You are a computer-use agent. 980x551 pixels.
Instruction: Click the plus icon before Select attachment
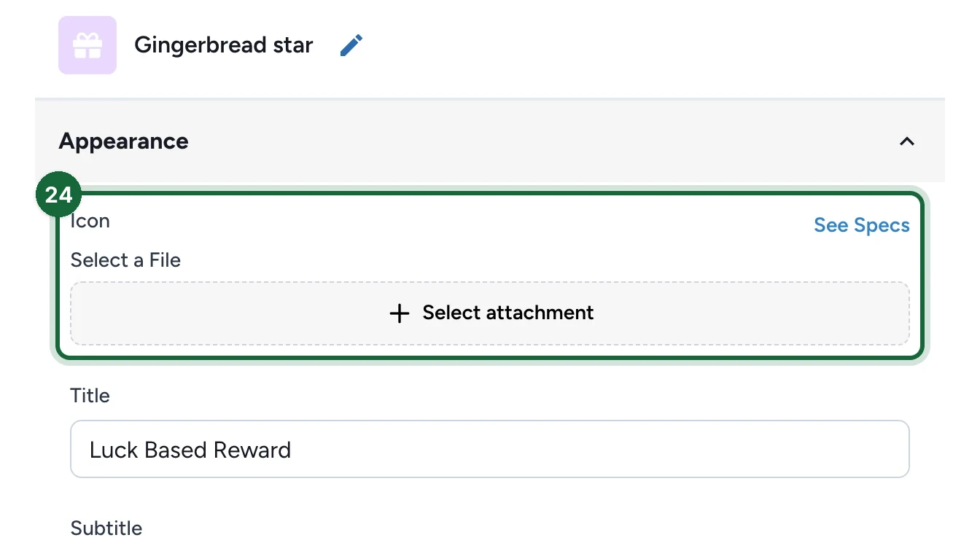click(399, 313)
